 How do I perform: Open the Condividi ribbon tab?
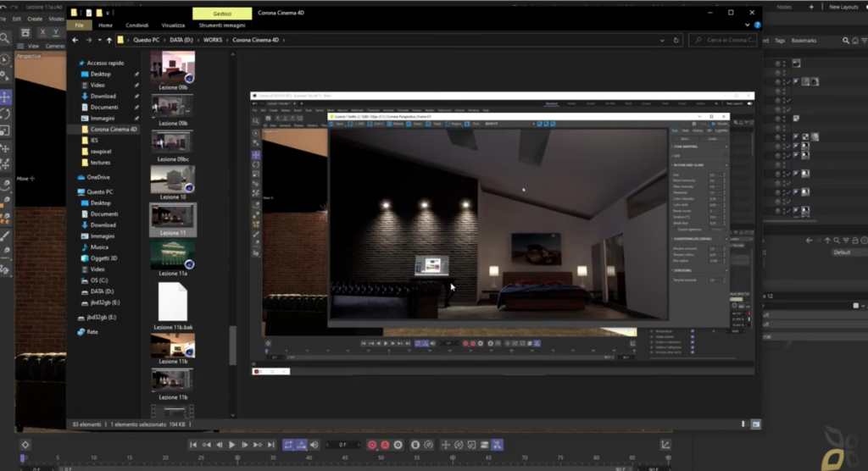click(x=136, y=25)
